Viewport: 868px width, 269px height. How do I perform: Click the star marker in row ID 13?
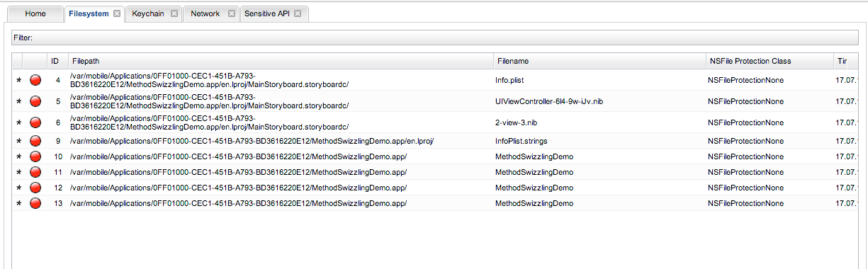(19, 204)
